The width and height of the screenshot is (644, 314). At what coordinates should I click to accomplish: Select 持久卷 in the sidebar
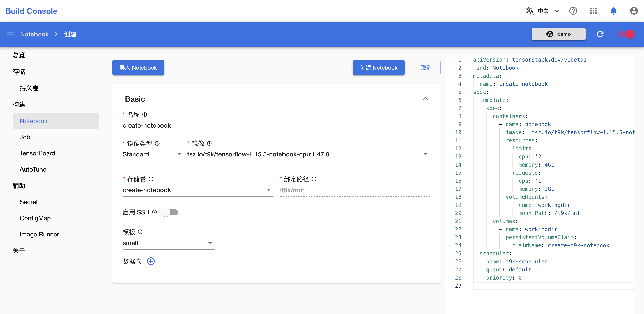click(29, 88)
